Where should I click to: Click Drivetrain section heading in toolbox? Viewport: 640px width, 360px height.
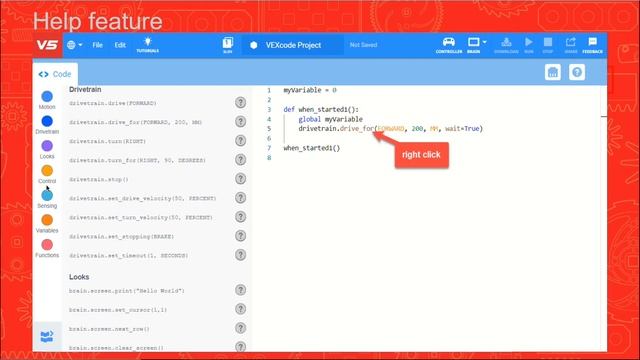(85, 89)
